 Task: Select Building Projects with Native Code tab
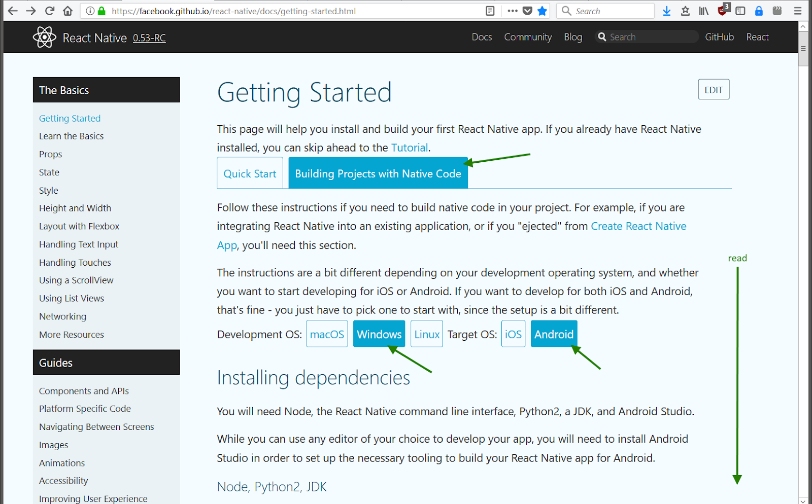378,173
